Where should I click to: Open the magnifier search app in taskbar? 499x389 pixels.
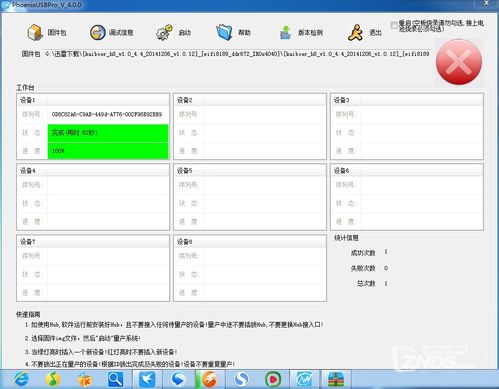pos(115,379)
